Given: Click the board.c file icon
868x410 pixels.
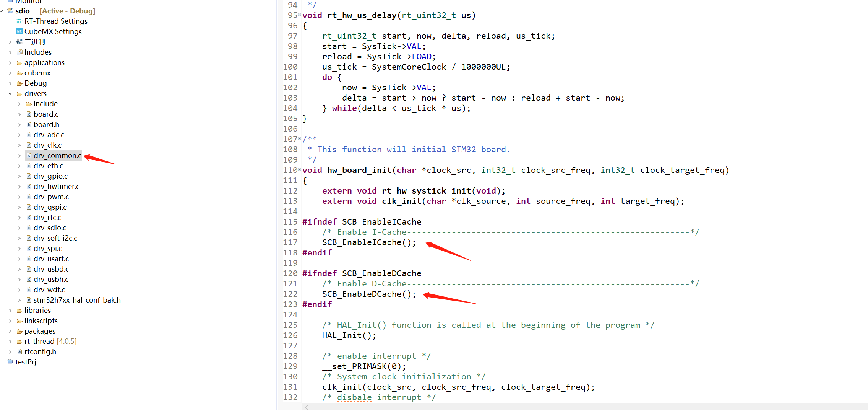Looking at the screenshot, I should point(29,114).
